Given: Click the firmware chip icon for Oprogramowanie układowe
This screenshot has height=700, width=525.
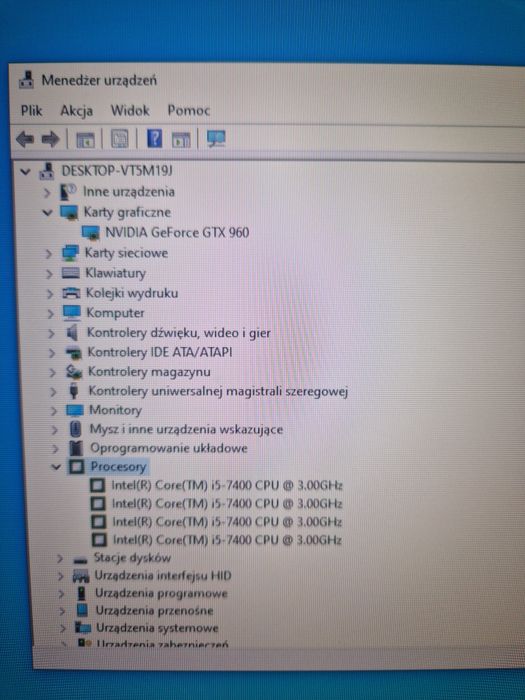Looking at the screenshot, I should tap(76, 448).
